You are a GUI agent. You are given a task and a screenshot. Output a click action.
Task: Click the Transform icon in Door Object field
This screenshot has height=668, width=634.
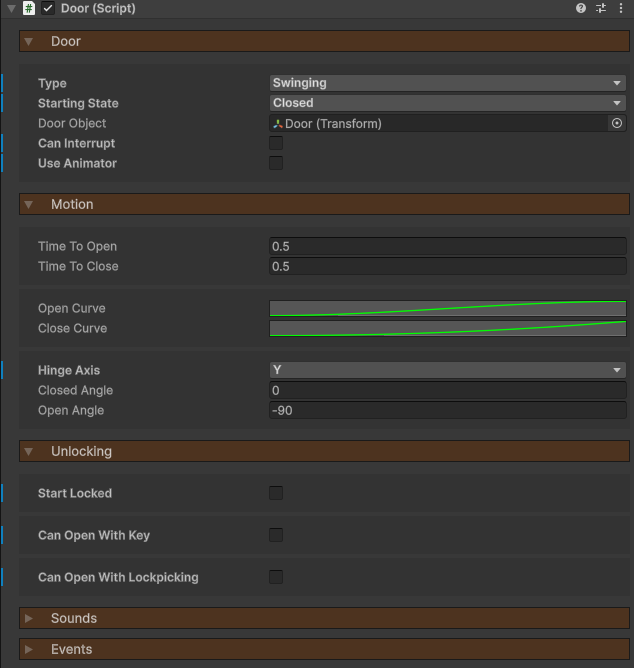coord(277,124)
